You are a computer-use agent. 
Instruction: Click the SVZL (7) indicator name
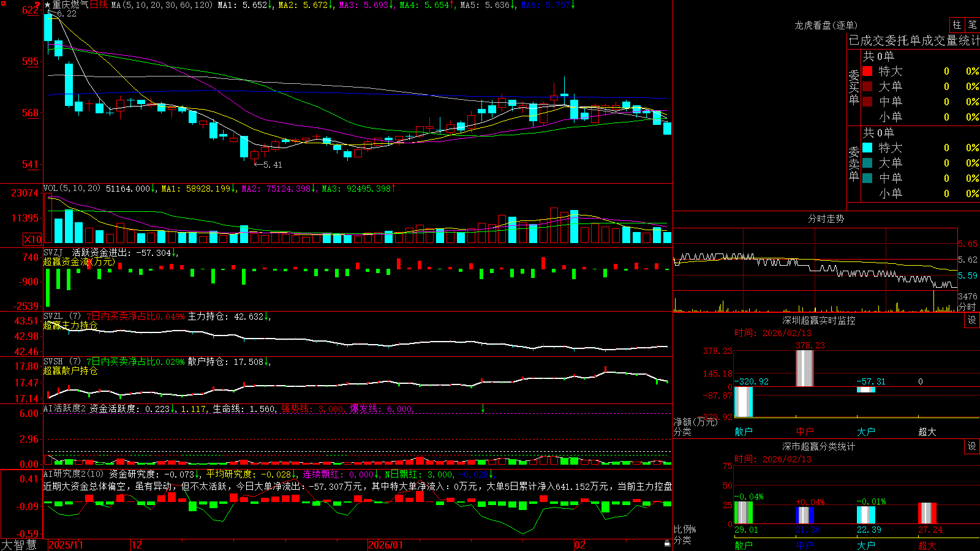point(62,317)
